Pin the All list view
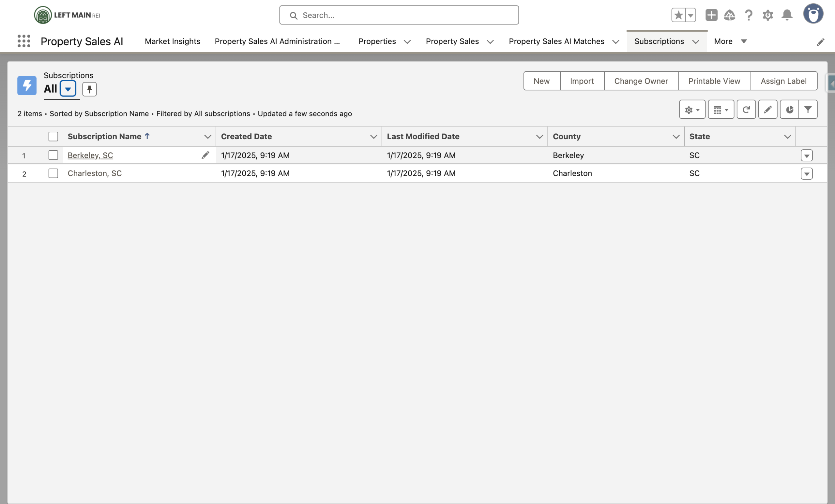The width and height of the screenshot is (835, 504). point(89,89)
